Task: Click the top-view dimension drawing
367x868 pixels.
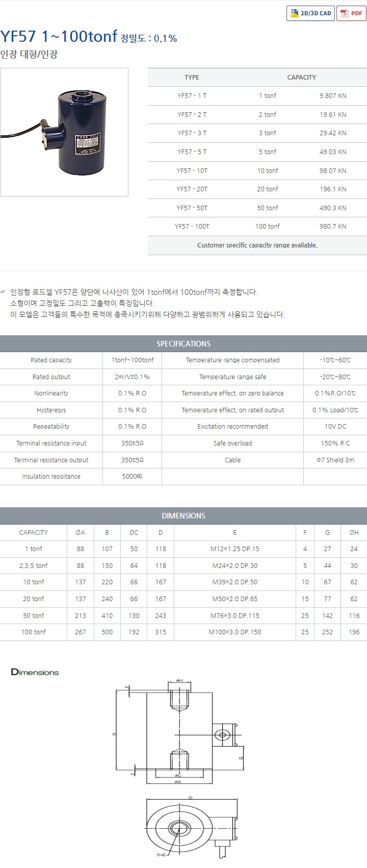Action: pyautogui.click(x=189, y=828)
